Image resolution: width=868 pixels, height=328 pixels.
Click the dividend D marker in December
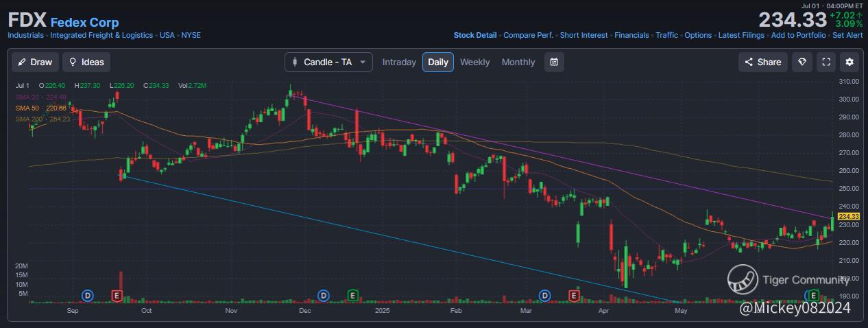[x=323, y=295]
